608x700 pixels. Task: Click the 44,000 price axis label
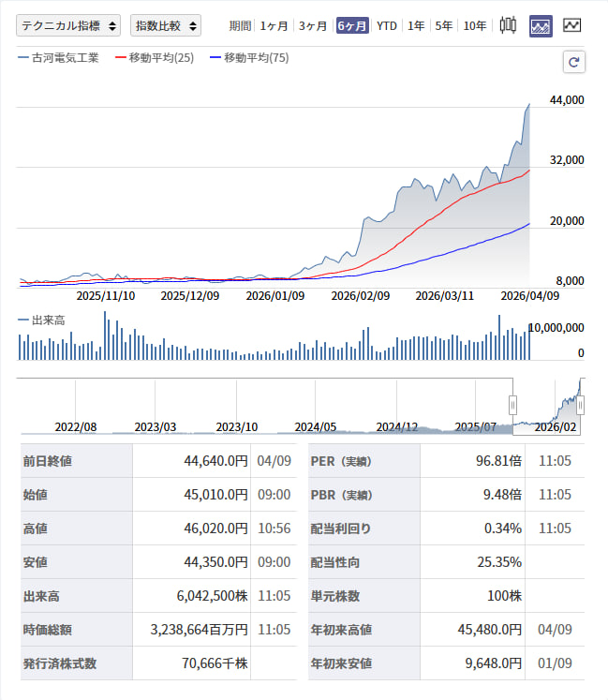pyautogui.click(x=567, y=100)
